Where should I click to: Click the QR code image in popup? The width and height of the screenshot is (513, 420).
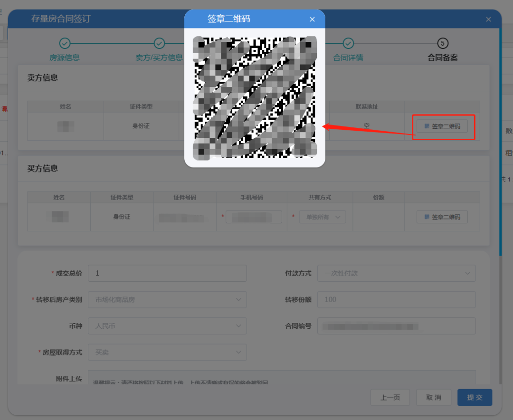[255, 98]
